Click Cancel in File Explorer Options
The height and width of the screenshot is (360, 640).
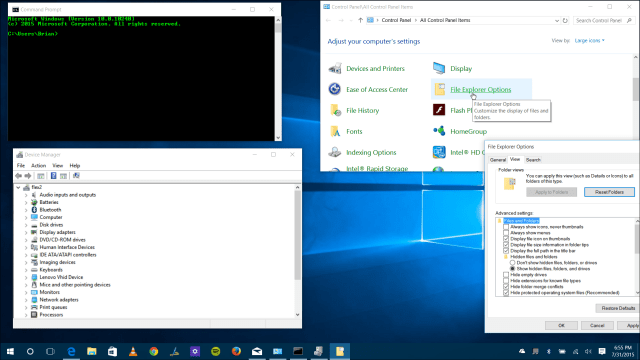pos(597,325)
